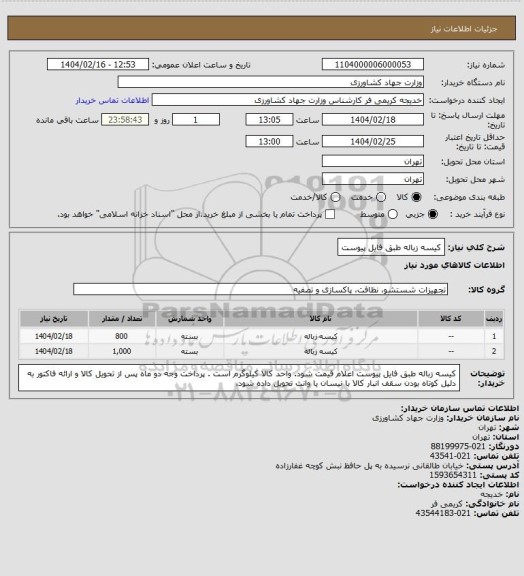Image resolution: width=524 pixels, height=576 pixels.
Task: Click the price validity date 1404/02/25 field
Action: click(x=373, y=141)
